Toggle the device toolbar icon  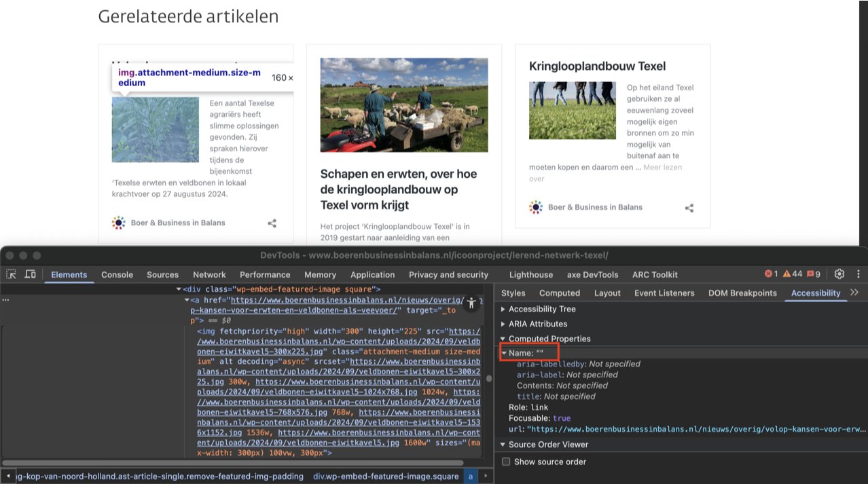coord(31,274)
